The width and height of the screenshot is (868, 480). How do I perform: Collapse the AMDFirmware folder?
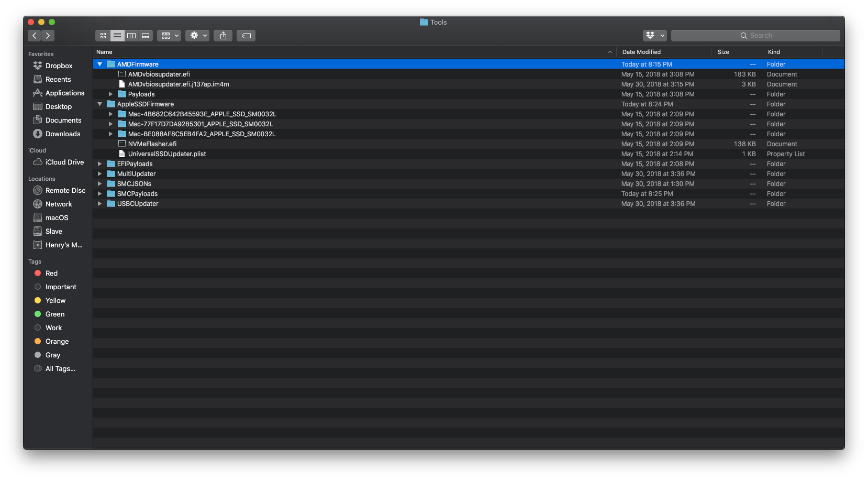[99, 64]
